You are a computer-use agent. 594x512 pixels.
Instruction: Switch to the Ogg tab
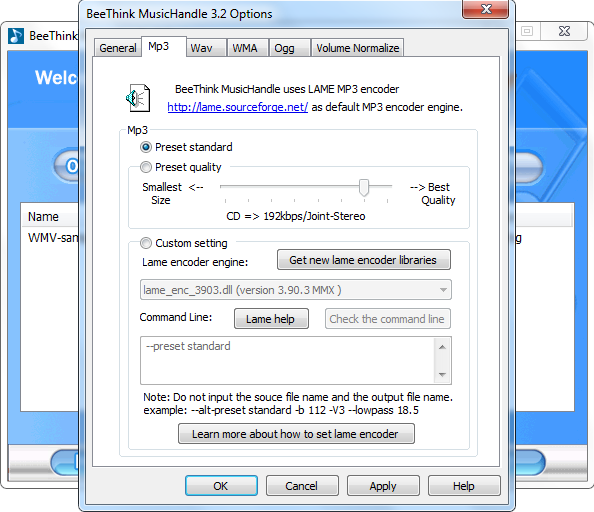[290, 48]
